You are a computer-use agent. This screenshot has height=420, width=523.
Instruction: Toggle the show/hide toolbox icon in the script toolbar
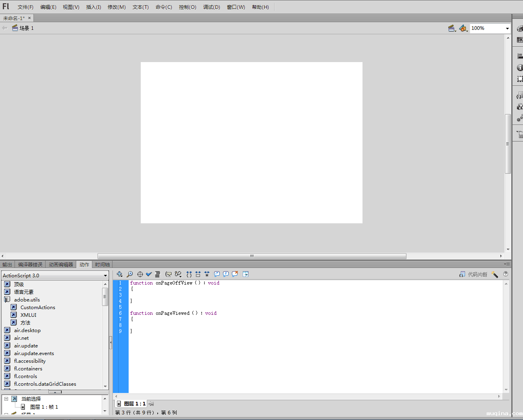click(x=246, y=274)
